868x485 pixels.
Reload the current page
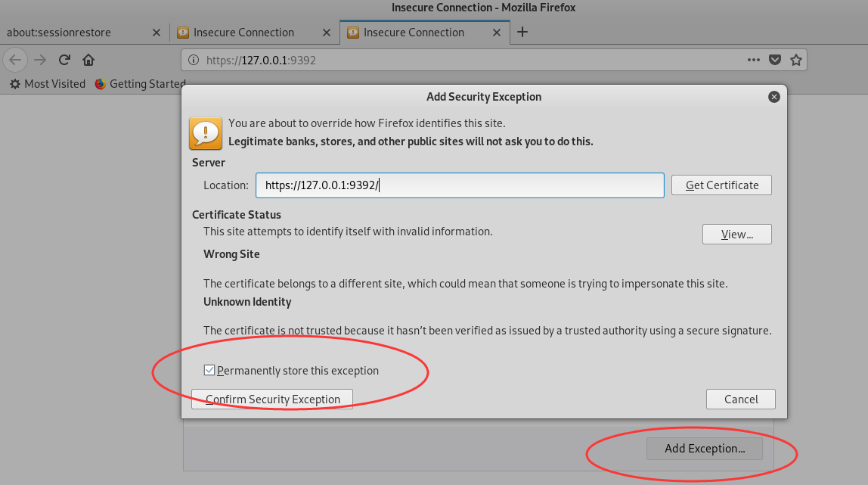[64, 60]
